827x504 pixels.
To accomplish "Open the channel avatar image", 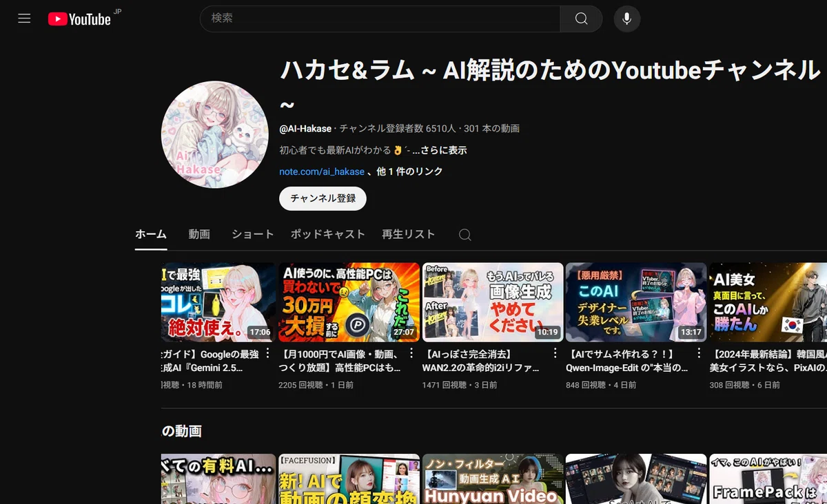I will 214,134.
